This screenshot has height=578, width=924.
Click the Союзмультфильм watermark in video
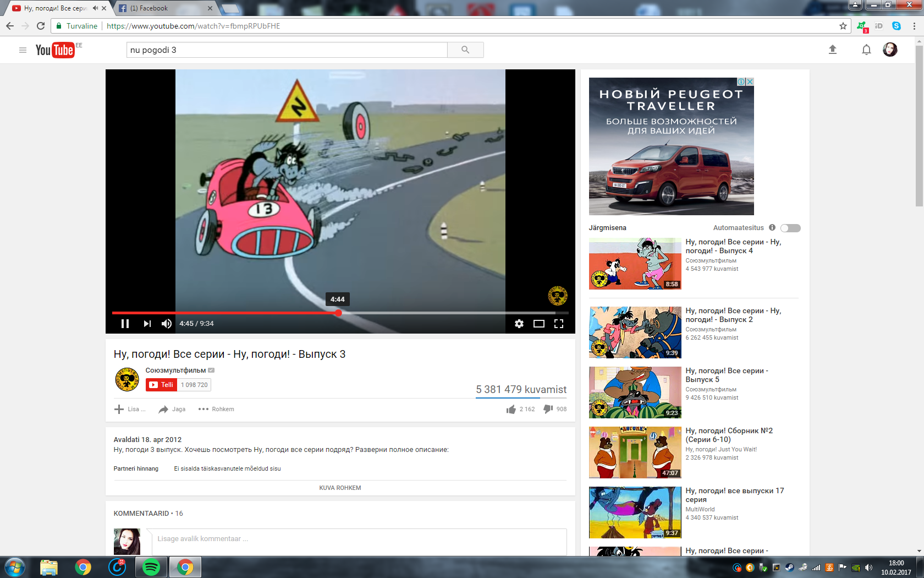point(557,296)
